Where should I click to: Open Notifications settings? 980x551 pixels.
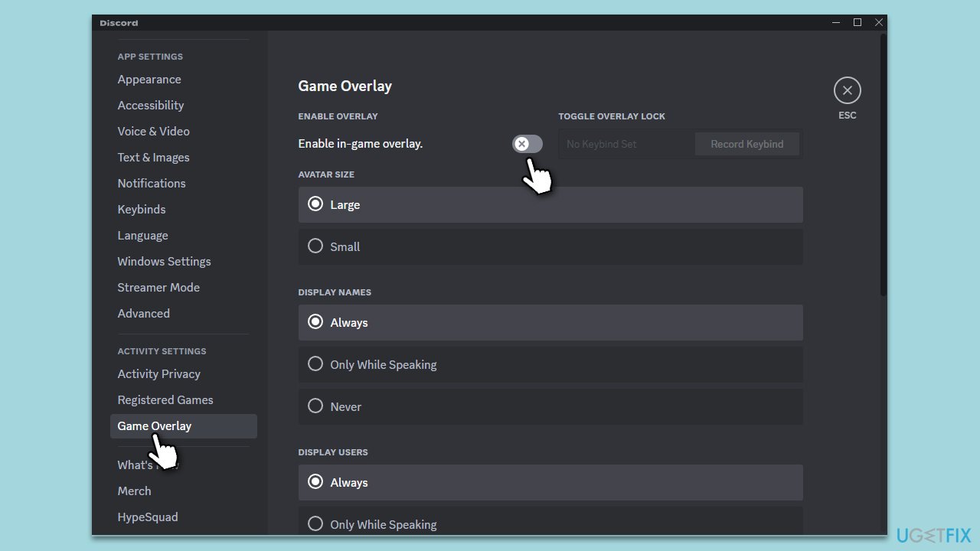tap(152, 184)
